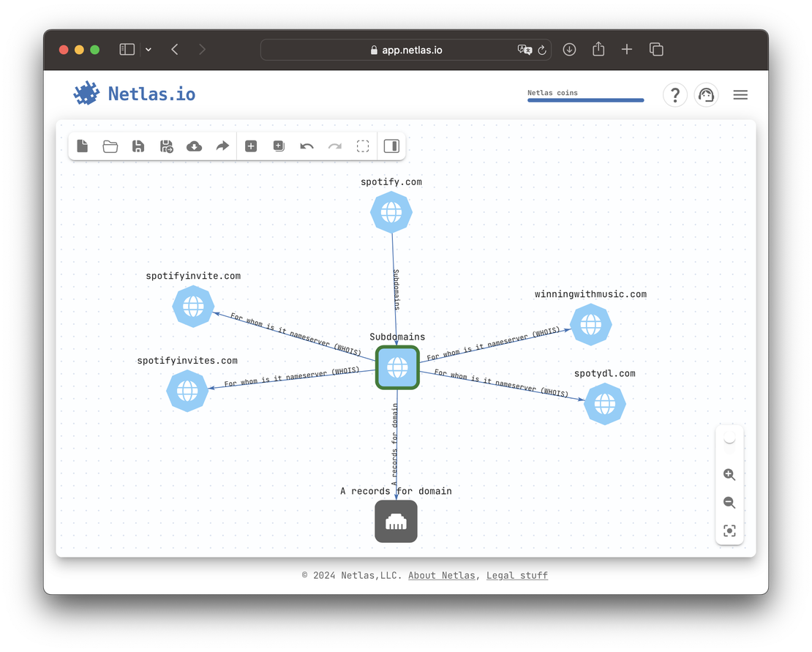Fit graph to view

tap(729, 531)
